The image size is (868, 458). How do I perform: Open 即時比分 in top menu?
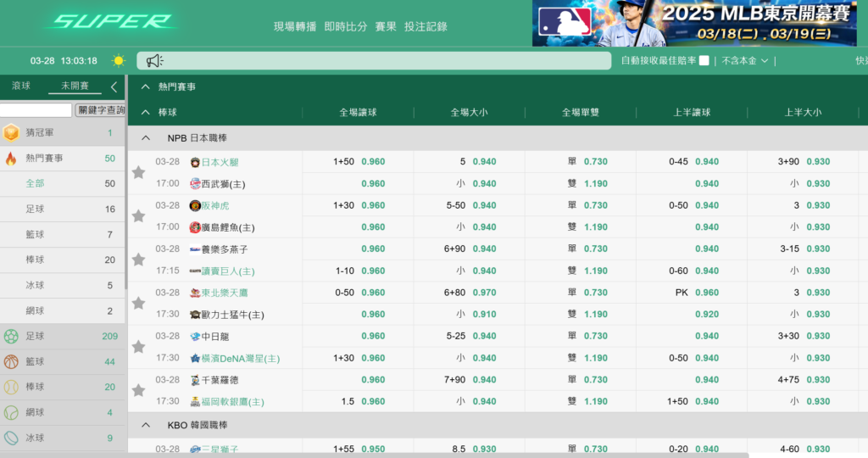coord(346,26)
